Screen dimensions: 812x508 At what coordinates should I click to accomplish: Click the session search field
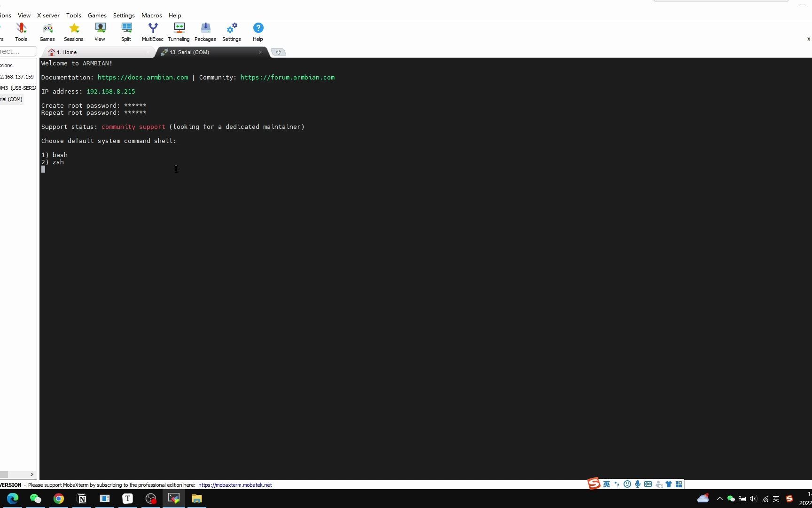pyautogui.click(x=17, y=51)
